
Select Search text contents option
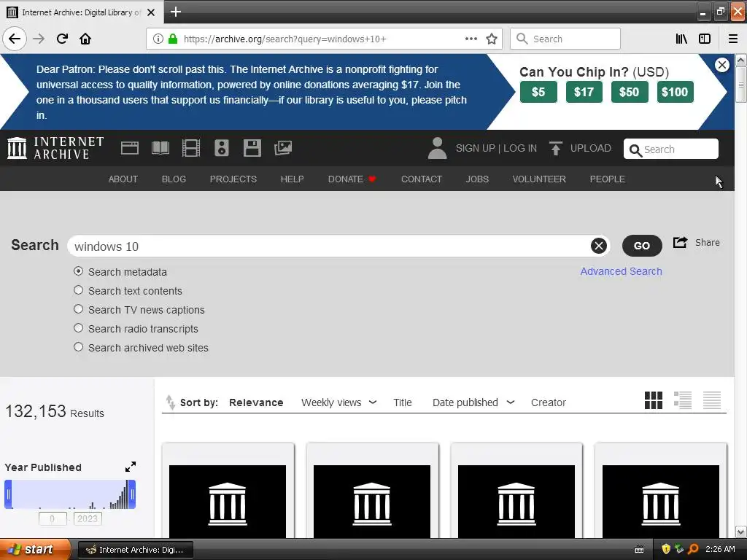78,290
